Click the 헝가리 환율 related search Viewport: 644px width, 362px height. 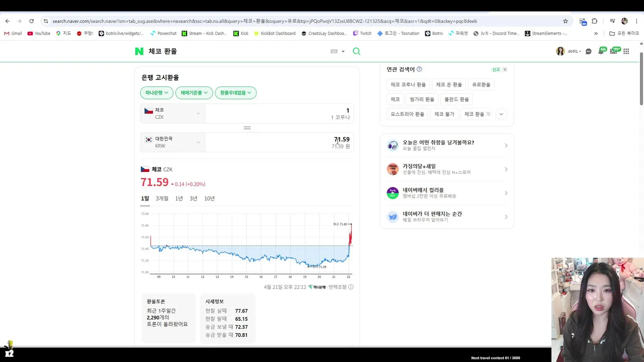coord(422,99)
